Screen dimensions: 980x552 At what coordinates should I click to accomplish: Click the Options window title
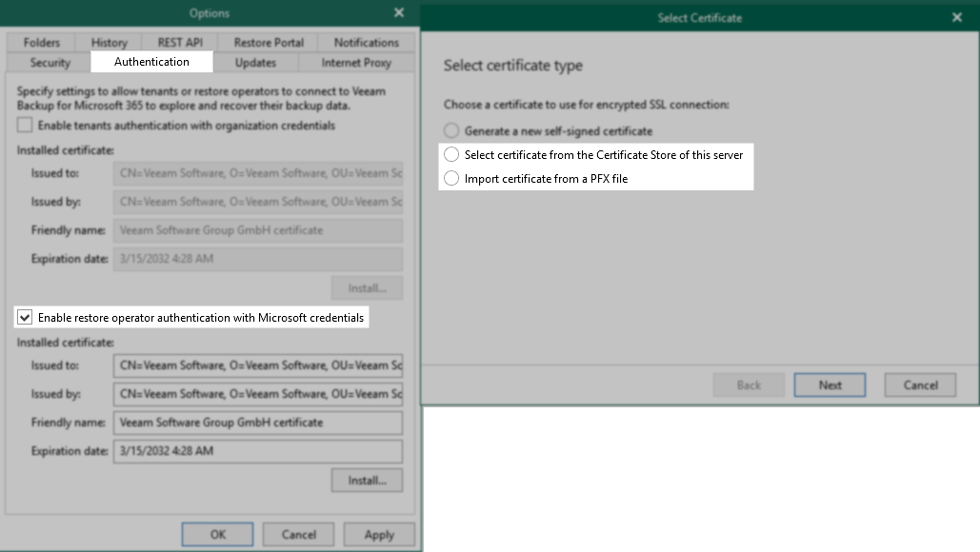tap(210, 13)
